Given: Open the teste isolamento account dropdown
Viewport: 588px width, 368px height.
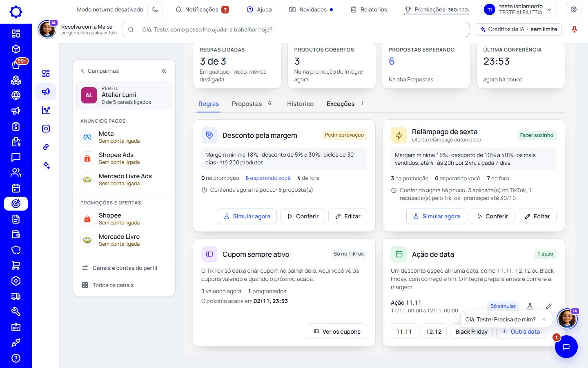Looking at the screenshot, I should [x=519, y=9].
